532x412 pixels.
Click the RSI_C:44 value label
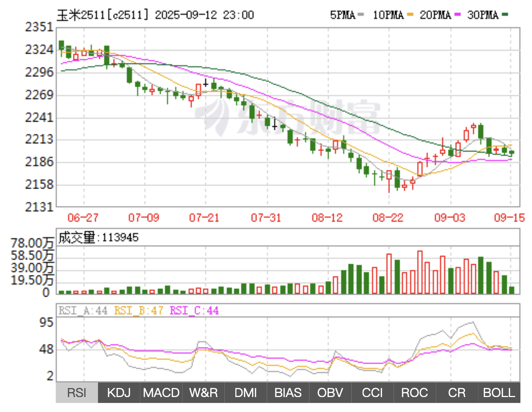[194, 311]
